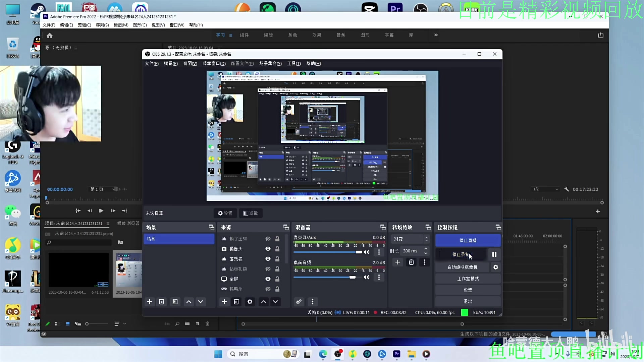Pop out the 混音器 dock panel icon
This screenshot has width=644, height=362.
point(383,227)
